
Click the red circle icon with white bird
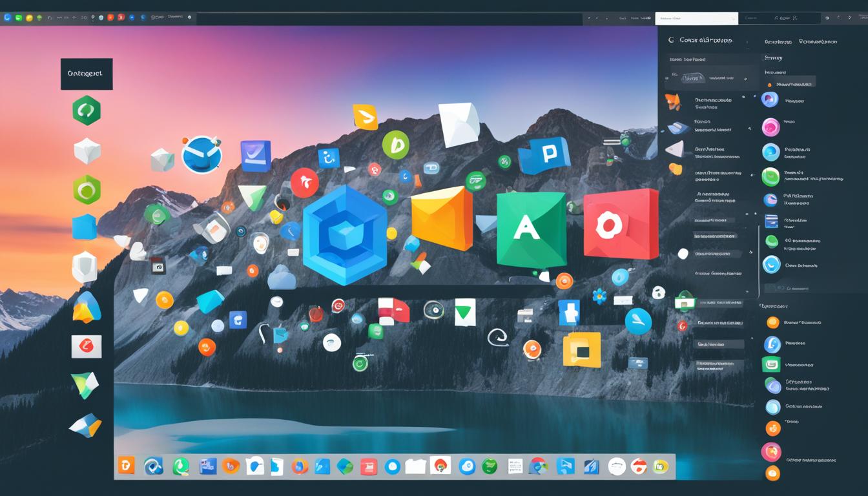[305, 183]
